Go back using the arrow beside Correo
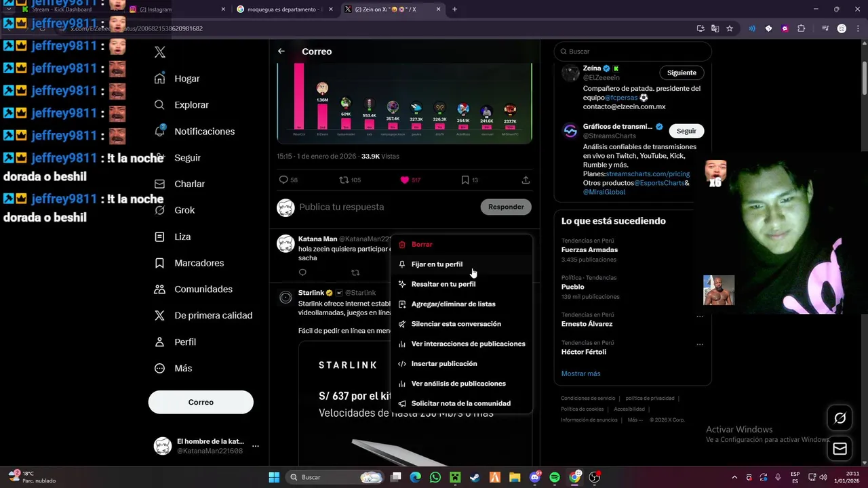Screen dimensions: 868x488 click(281, 52)
